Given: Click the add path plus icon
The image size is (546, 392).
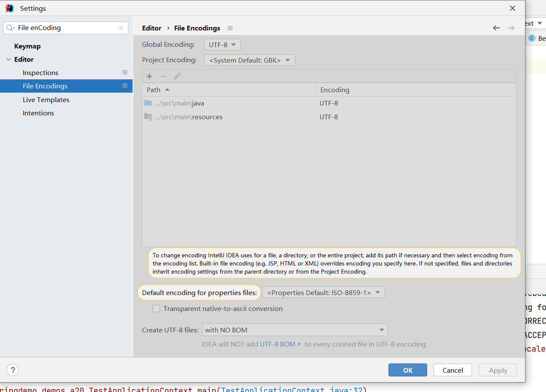Looking at the screenshot, I should [x=149, y=76].
